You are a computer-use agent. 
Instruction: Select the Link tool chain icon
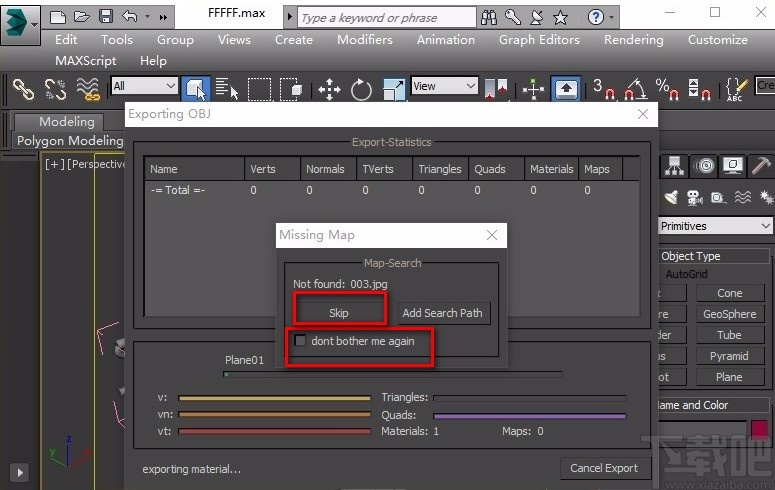tap(23, 89)
